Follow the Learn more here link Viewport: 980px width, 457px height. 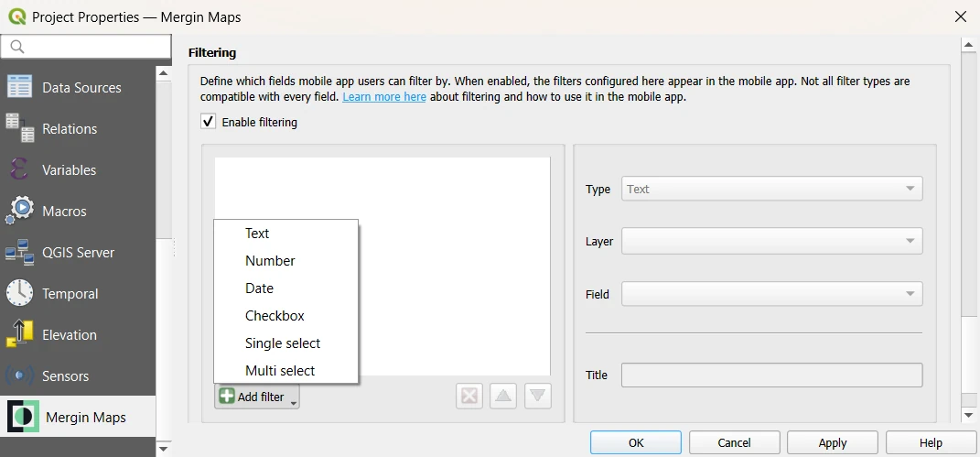pos(384,97)
